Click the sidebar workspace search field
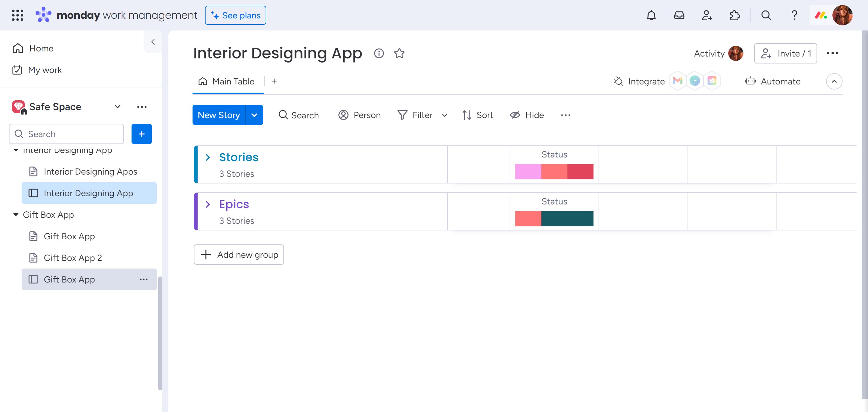The width and height of the screenshot is (868, 412). pos(66,134)
